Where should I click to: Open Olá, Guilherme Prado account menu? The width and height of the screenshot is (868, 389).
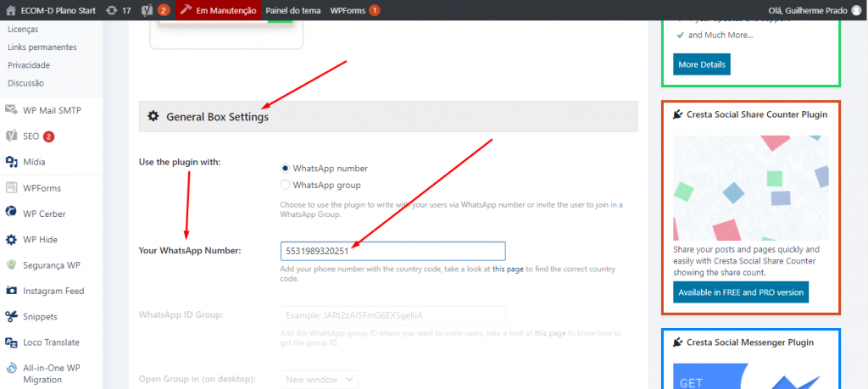point(816,10)
